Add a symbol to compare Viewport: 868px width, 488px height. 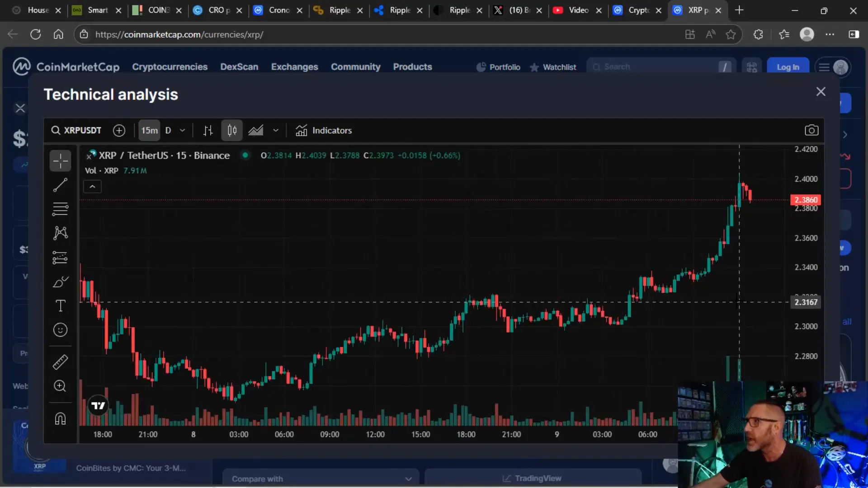(x=119, y=131)
